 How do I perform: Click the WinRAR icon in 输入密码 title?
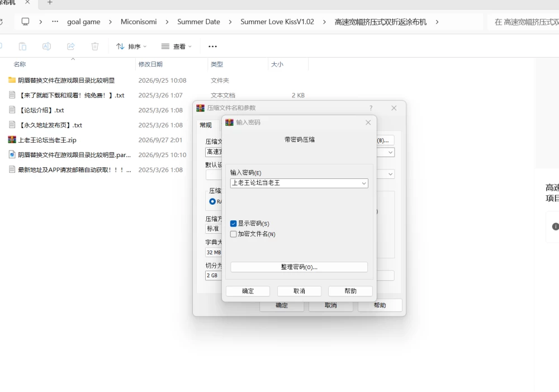pyautogui.click(x=229, y=122)
